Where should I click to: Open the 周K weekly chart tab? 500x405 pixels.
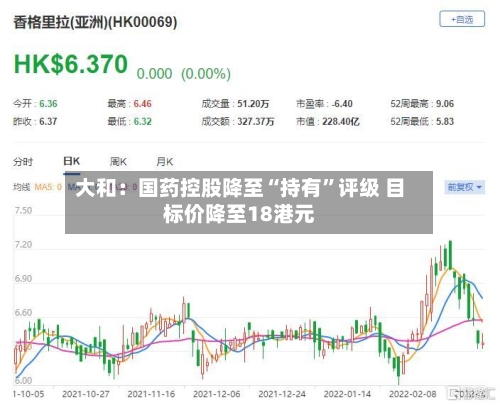[x=118, y=162]
